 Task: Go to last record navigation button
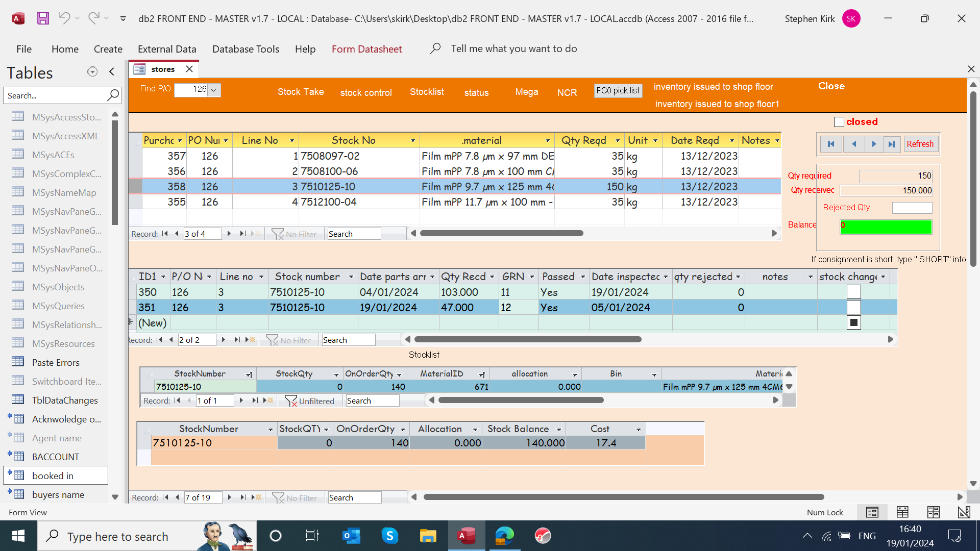click(x=891, y=144)
